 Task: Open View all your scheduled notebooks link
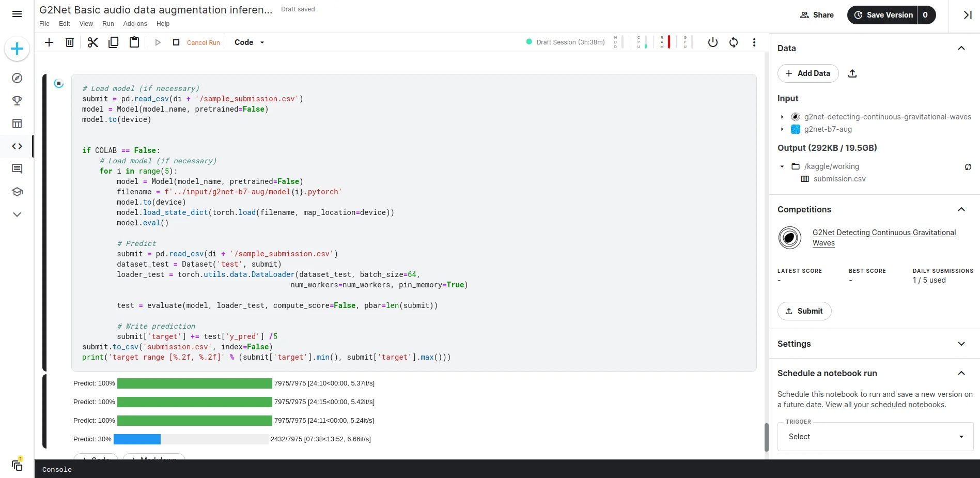click(885, 405)
